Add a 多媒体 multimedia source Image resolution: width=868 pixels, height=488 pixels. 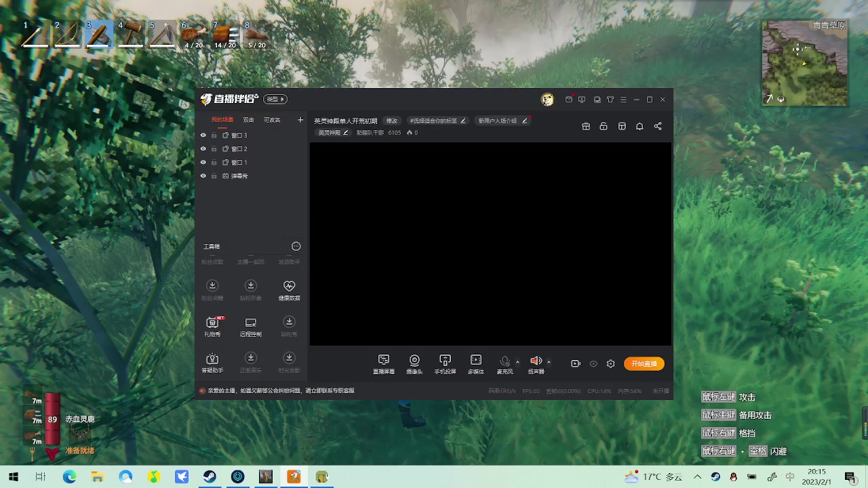coord(476,364)
